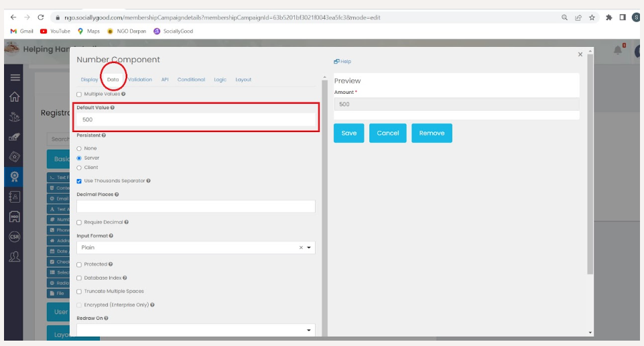The width and height of the screenshot is (644, 346).
Task: Click help icon next to Redraw On
Action: click(106, 318)
